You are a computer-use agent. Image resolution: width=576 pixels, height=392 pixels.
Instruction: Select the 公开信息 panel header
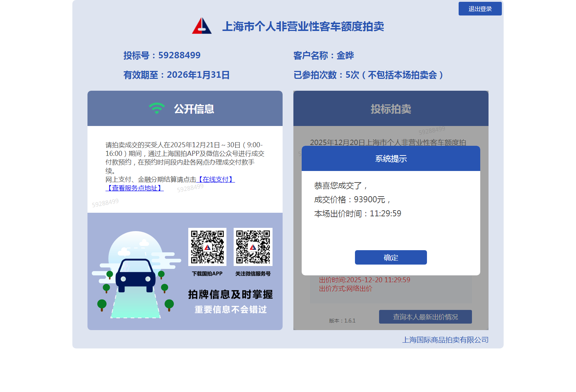coord(185,108)
